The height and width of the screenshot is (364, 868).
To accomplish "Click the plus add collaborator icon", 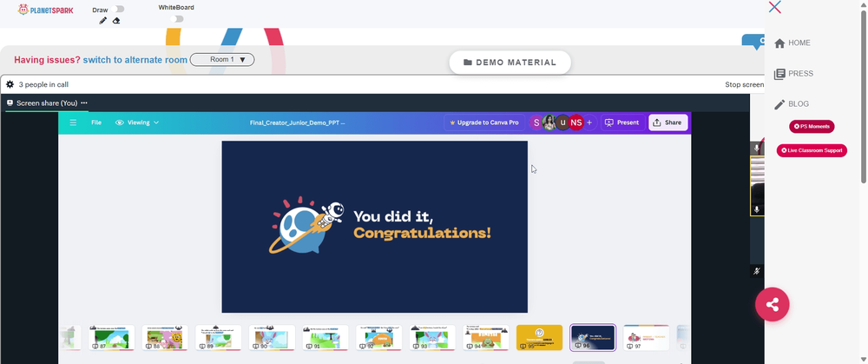I will pos(589,122).
